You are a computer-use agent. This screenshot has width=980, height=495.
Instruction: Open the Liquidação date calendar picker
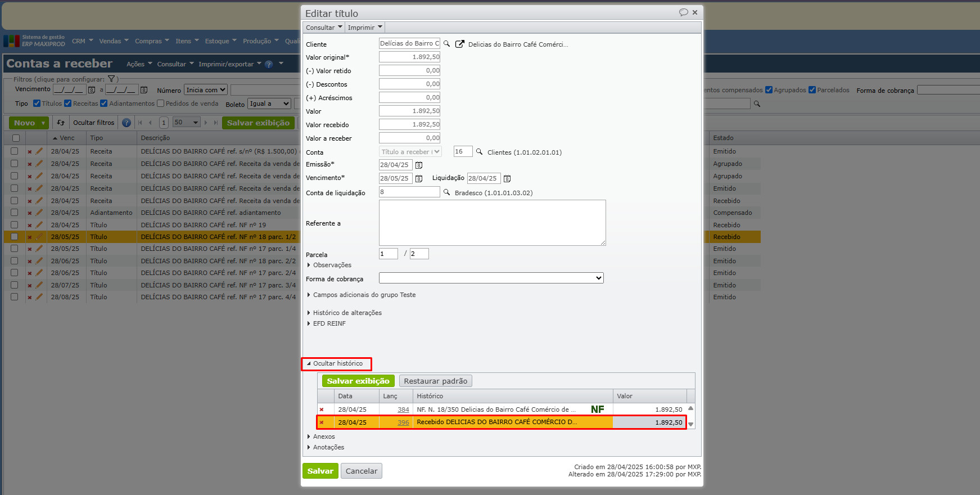coord(507,179)
